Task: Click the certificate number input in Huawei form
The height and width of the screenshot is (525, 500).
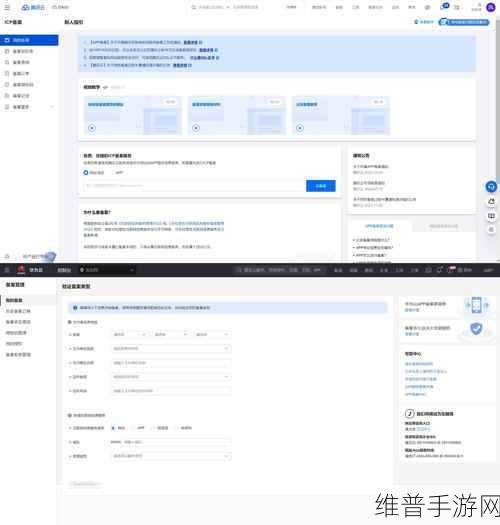Action: (x=171, y=391)
